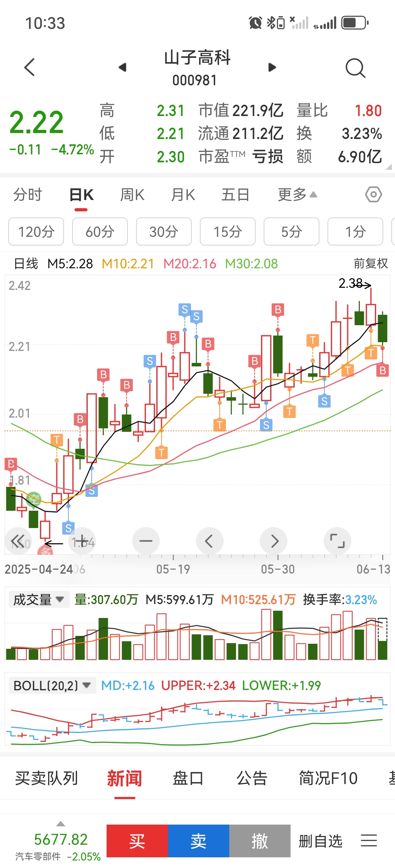Tap the back arrow icon
The width and height of the screenshot is (395, 868).
click(30, 67)
